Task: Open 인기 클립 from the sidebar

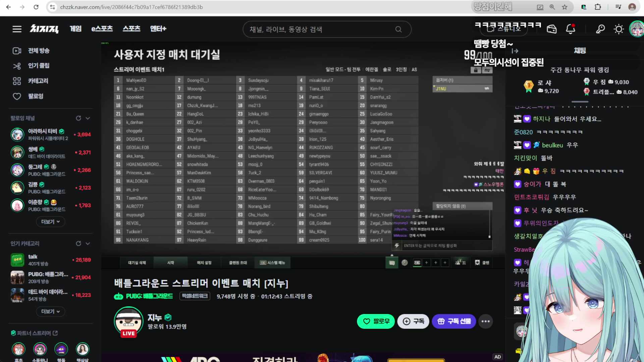Action: [38, 66]
